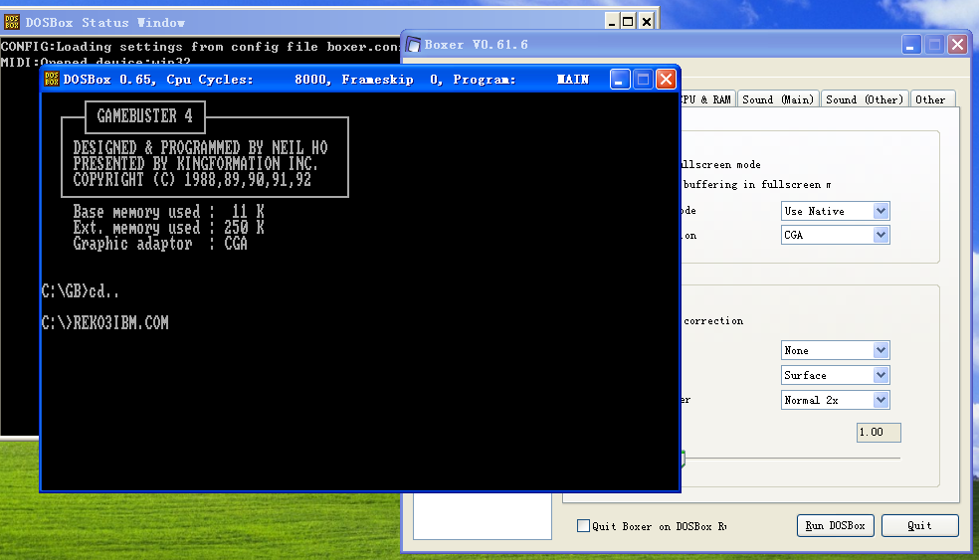Click Boxer window title bar icon

tap(413, 45)
